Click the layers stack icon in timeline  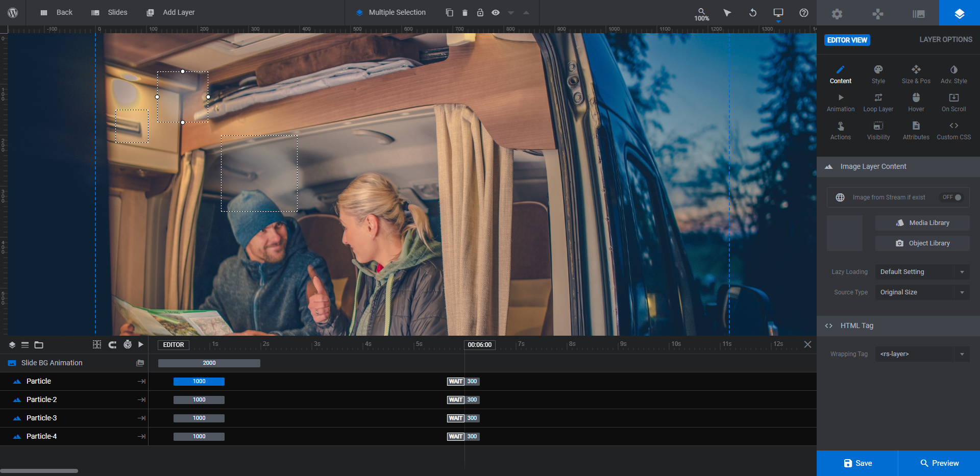pyautogui.click(x=12, y=345)
